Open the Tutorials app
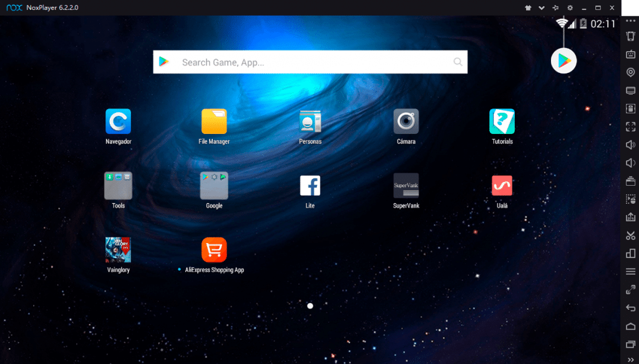 (502, 122)
